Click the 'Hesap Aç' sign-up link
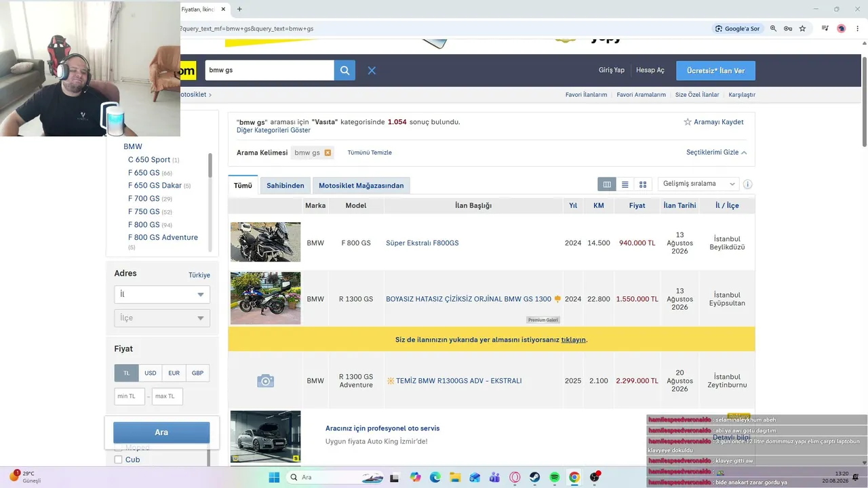868x488 pixels. coord(650,70)
